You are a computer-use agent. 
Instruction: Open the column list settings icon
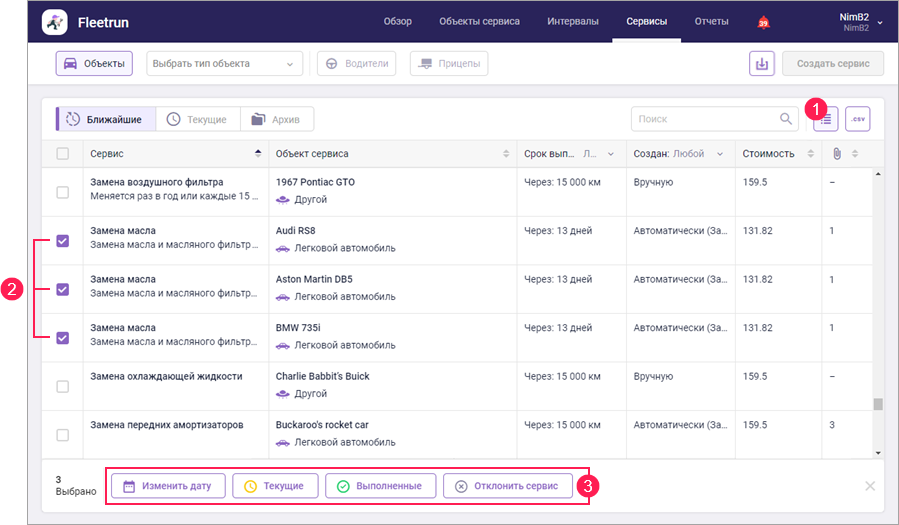tap(826, 119)
